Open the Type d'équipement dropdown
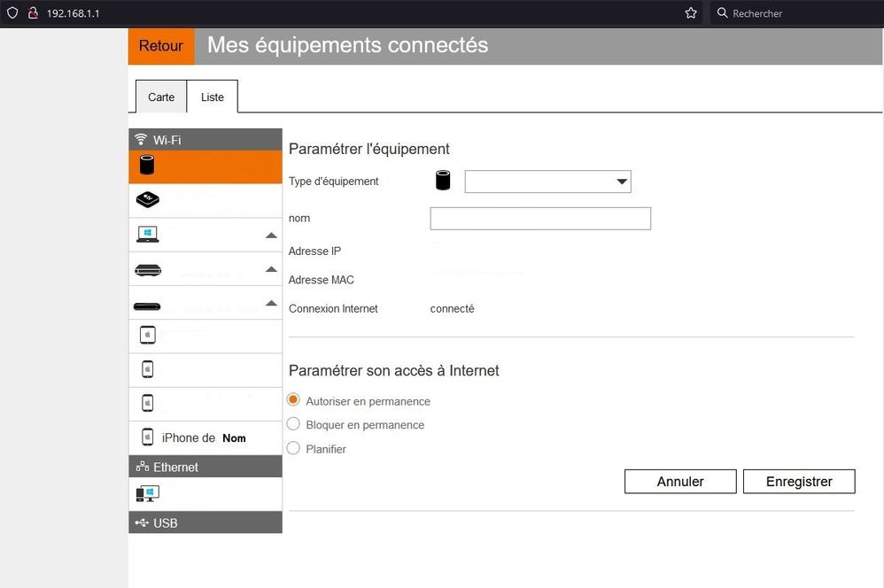Viewport: 884px width, 588px height. click(x=547, y=182)
